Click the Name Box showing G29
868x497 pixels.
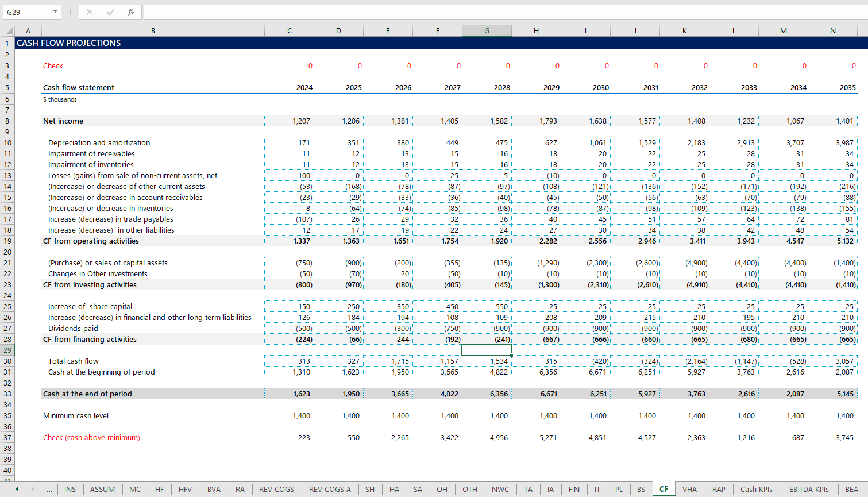coord(26,12)
